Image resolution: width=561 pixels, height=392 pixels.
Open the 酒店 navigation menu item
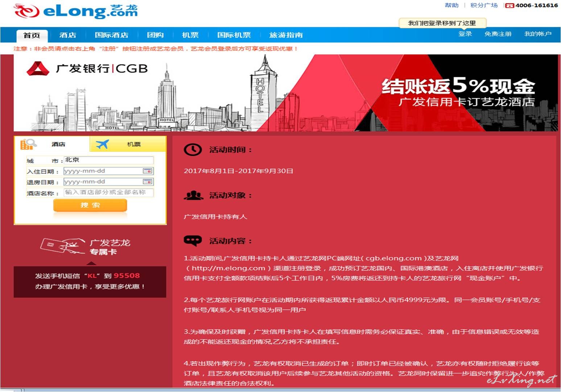pos(68,35)
